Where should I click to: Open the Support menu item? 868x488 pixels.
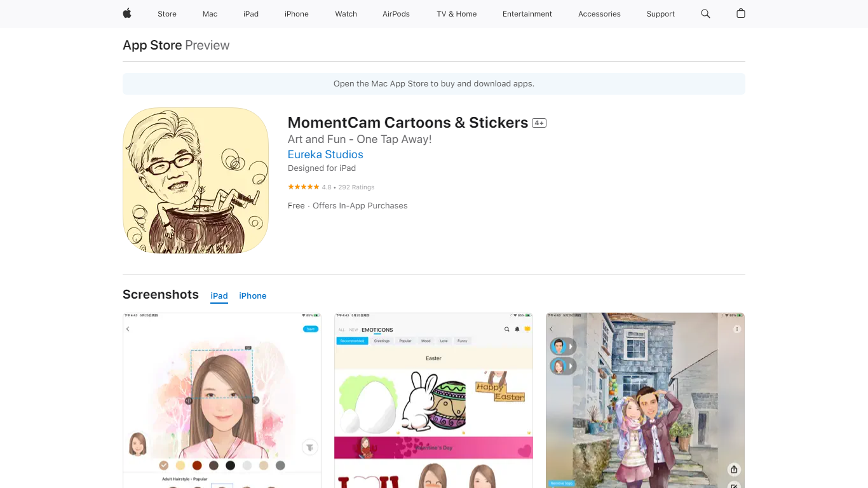660,14
